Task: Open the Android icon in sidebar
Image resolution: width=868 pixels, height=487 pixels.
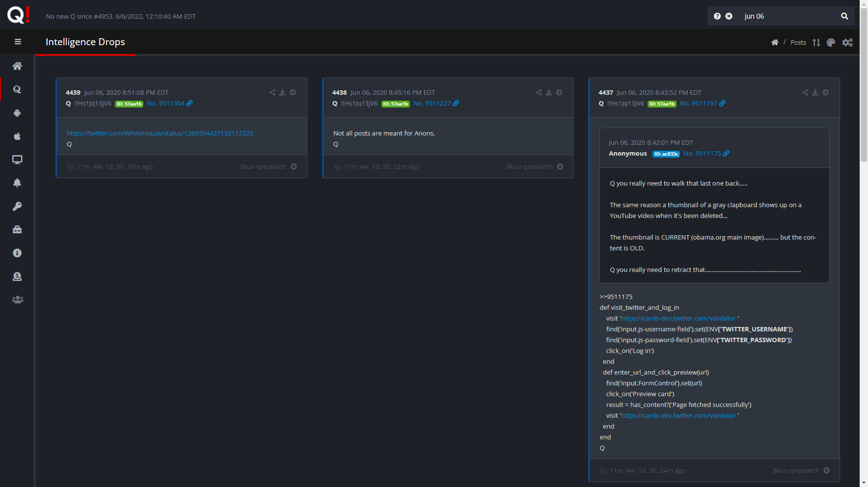Action: point(17,113)
